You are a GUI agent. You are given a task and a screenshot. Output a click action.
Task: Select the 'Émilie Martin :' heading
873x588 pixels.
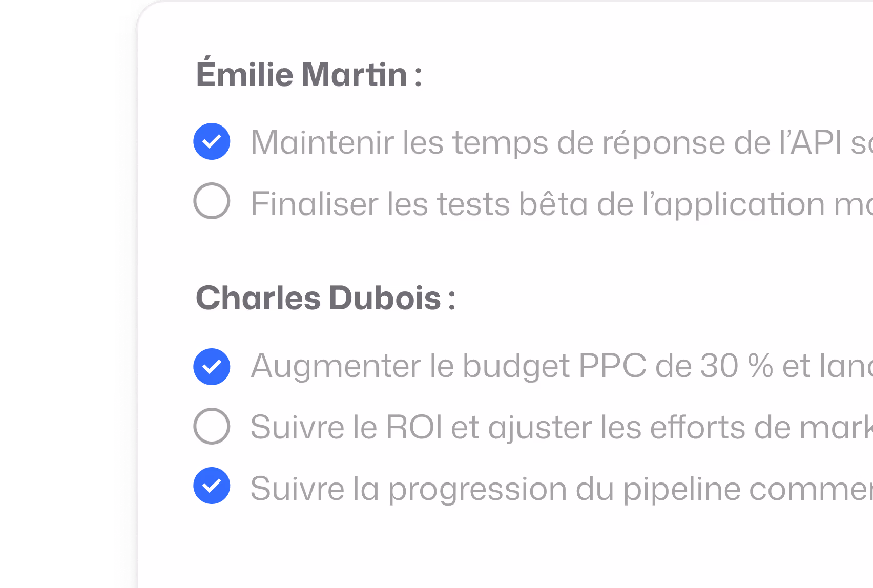click(x=309, y=74)
